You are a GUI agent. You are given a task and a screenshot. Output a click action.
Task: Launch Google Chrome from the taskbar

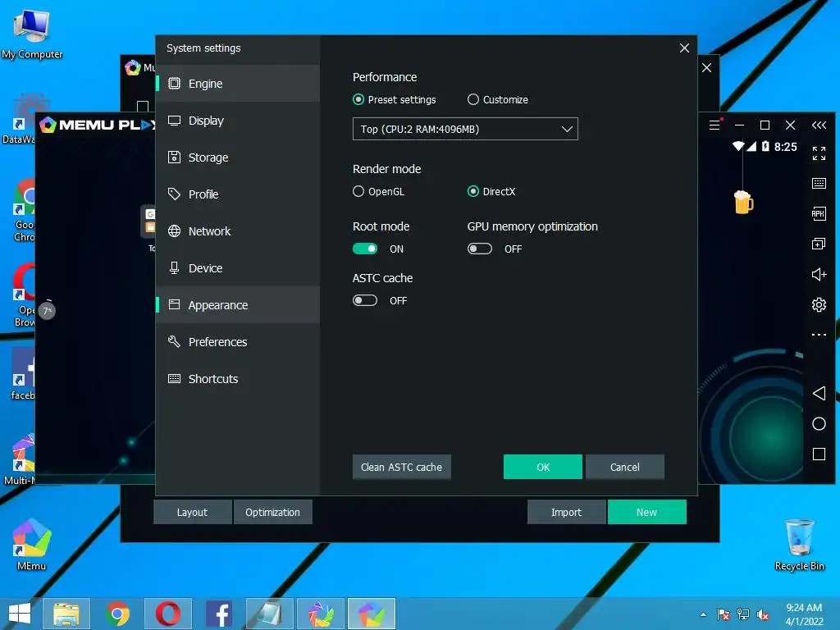117,614
